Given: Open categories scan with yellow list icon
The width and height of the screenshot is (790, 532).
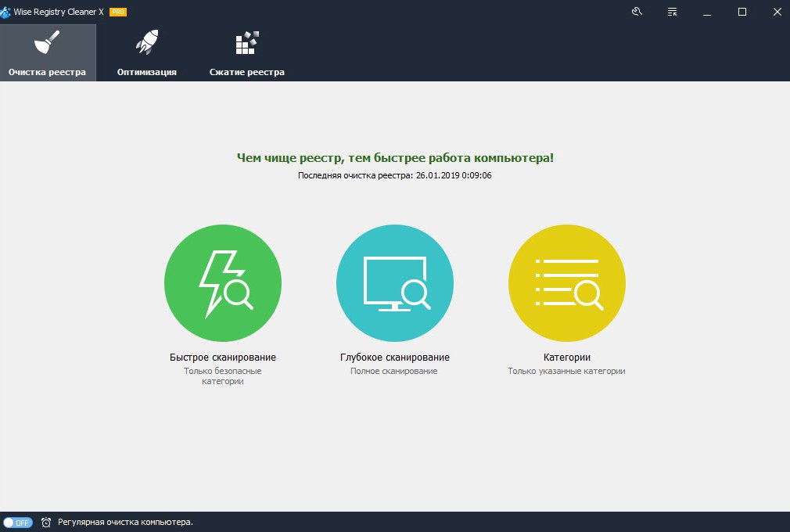Looking at the screenshot, I should tap(567, 283).
